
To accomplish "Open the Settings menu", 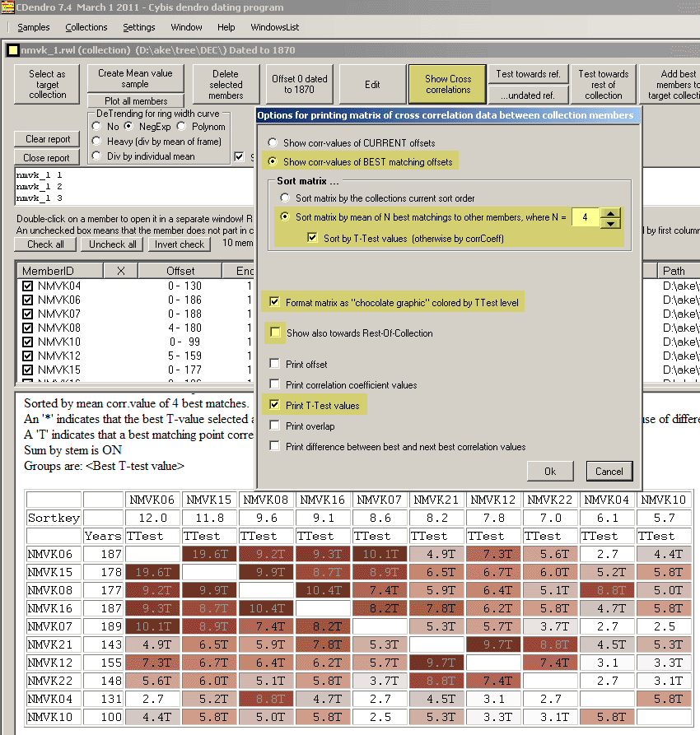I will click(139, 27).
